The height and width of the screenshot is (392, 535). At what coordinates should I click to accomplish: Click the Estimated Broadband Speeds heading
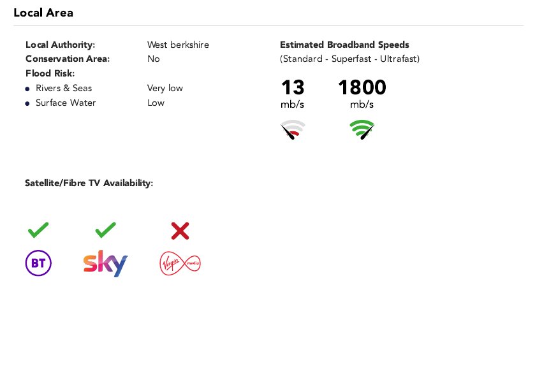tap(344, 45)
